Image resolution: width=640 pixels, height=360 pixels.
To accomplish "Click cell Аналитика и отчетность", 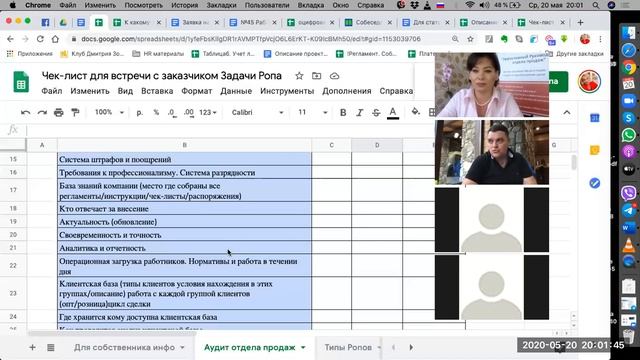I will click(x=184, y=248).
